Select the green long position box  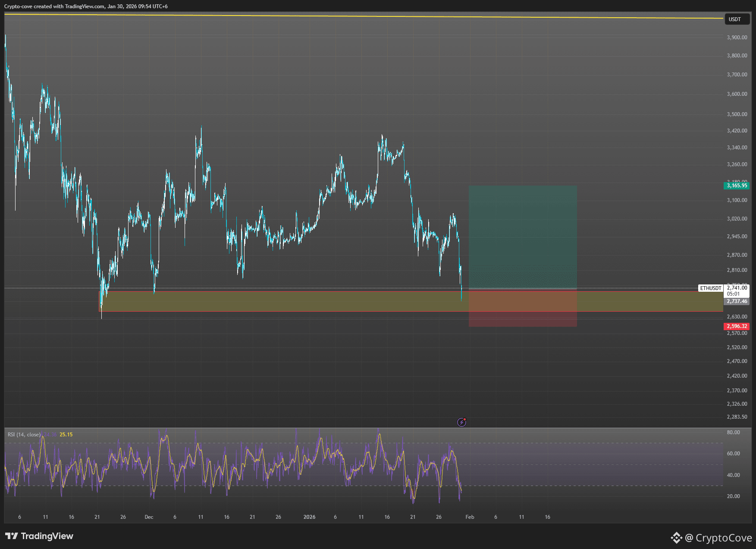[x=523, y=237]
